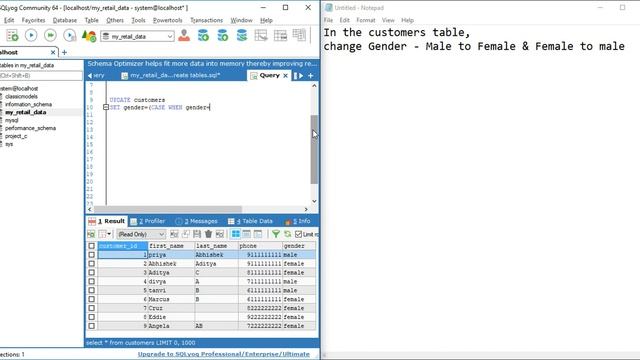Check the row checkbox for Marcus

click(x=91, y=299)
